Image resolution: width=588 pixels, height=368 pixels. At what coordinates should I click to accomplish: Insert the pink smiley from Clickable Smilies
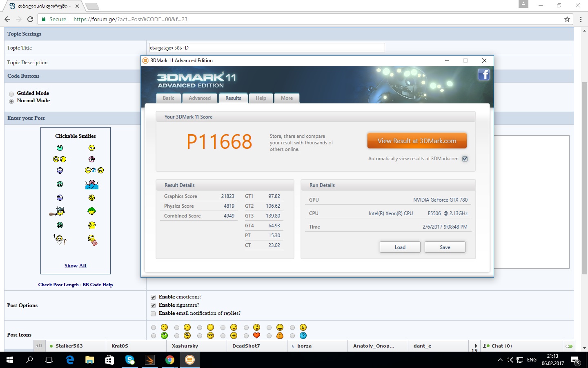[x=91, y=159]
